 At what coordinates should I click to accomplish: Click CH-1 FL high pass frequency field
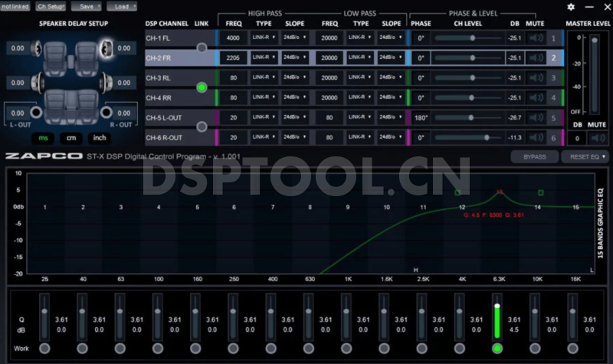tap(233, 38)
